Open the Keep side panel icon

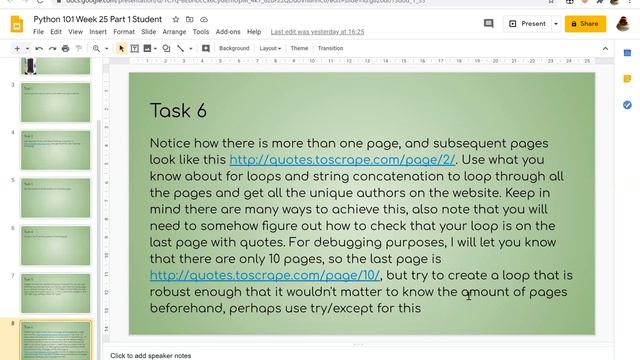(627, 79)
